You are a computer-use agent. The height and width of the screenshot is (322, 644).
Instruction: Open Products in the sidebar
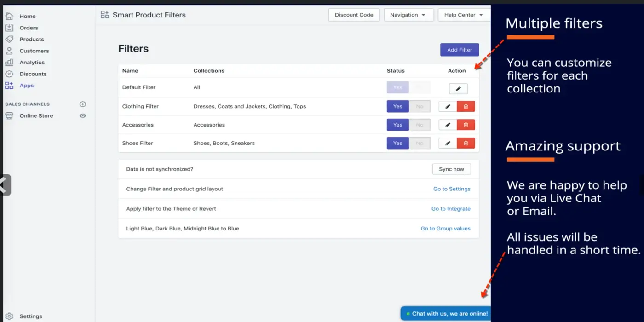(32, 40)
